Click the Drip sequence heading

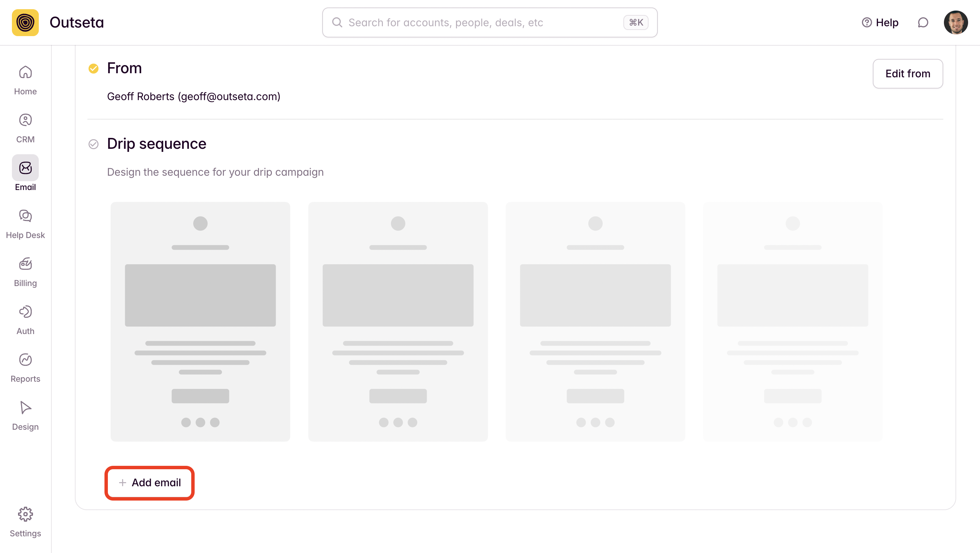(157, 144)
